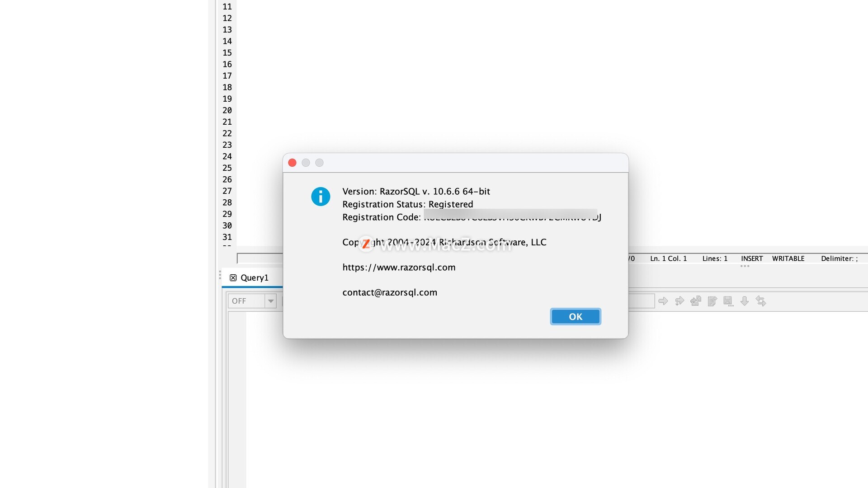The image size is (868, 488).
Task: Close the Query1 tab via its X box
Action: [233, 278]
